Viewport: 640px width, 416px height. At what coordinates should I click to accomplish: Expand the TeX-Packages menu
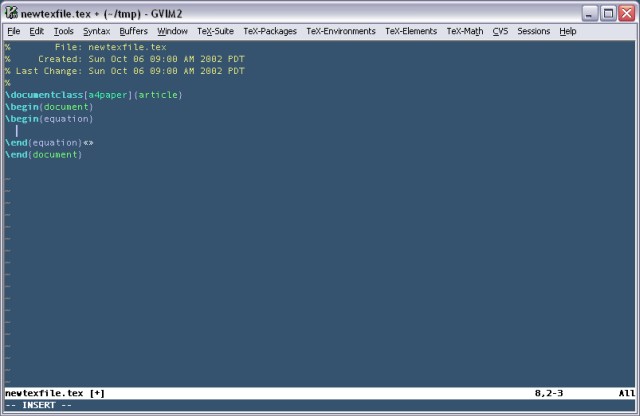pos(270,31)
